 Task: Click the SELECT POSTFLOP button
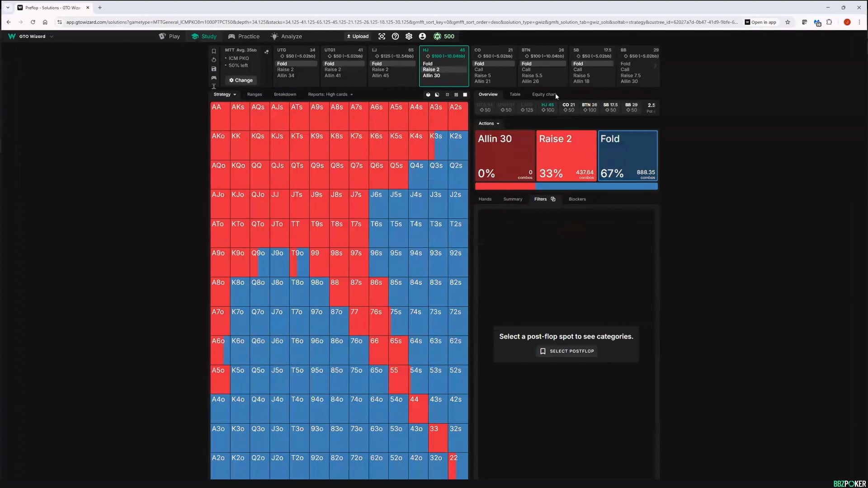coord(567,351)
